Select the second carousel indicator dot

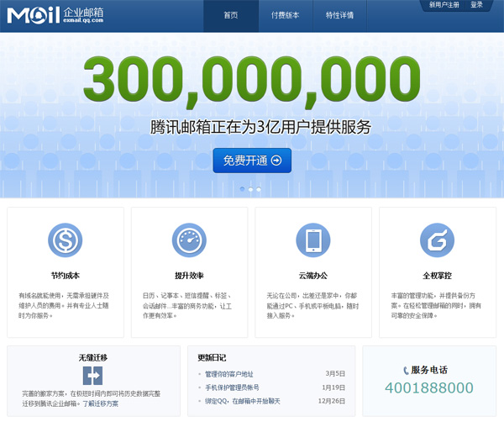(251, 189)
